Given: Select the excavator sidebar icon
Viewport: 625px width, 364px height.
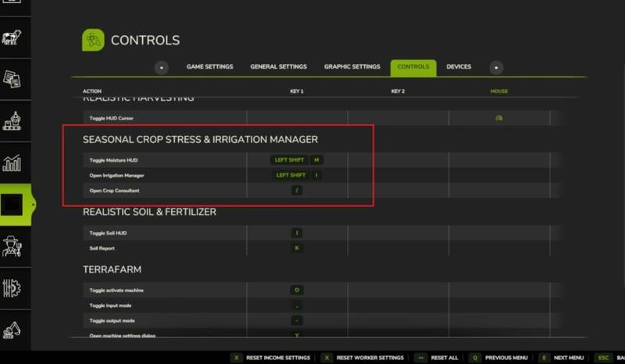Looking at the screenshot, I should (12, 330).
